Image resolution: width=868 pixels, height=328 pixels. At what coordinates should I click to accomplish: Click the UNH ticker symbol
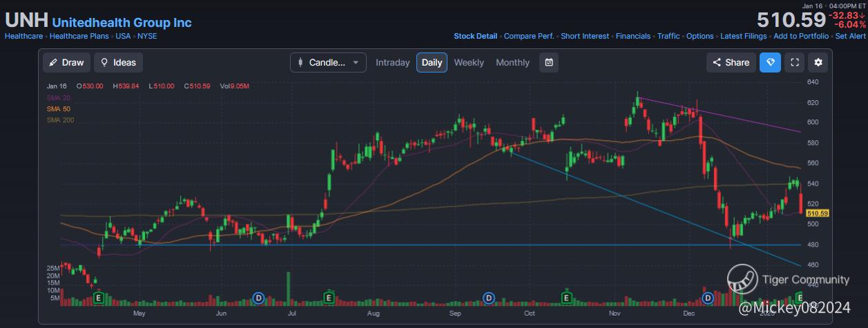pos(26,21)
